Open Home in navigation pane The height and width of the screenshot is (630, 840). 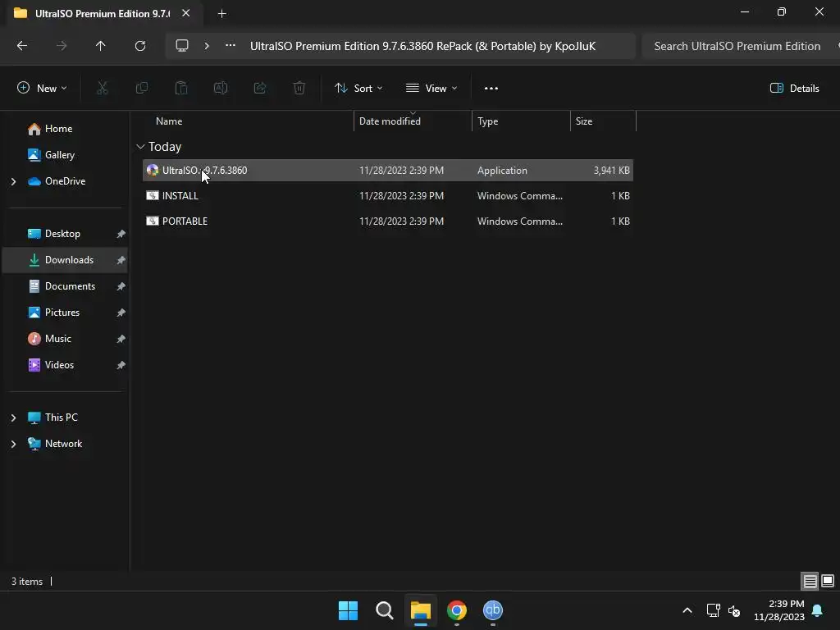58,129
